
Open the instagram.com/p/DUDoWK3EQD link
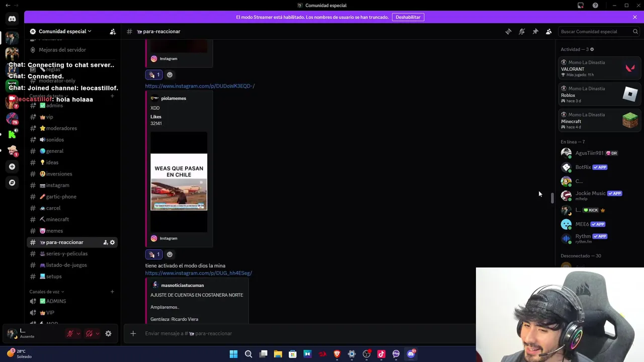[200, 86]
